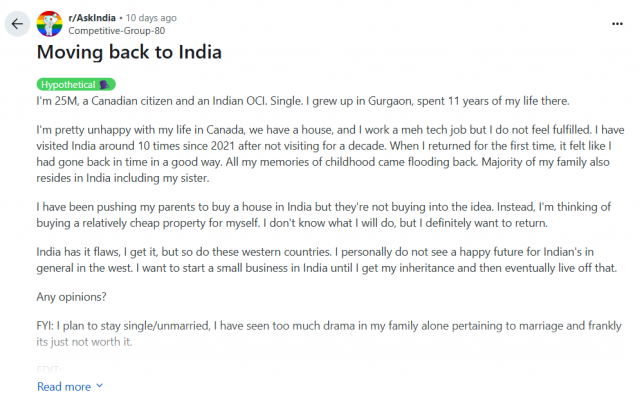
Task: Click the paragraph starting I'm 25M
Action: coord(303,101)
